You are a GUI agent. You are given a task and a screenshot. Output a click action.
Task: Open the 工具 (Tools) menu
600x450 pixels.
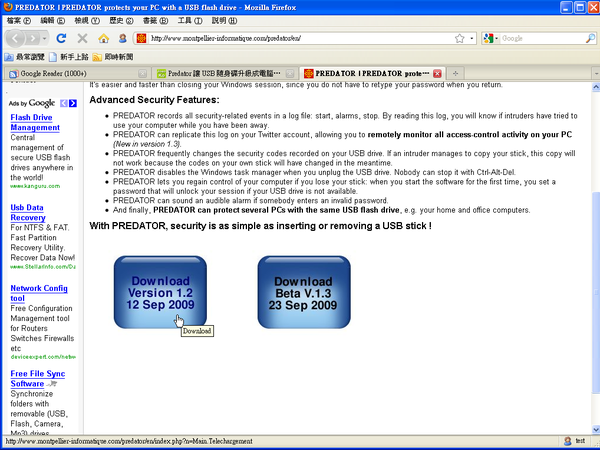click(190, 20)
